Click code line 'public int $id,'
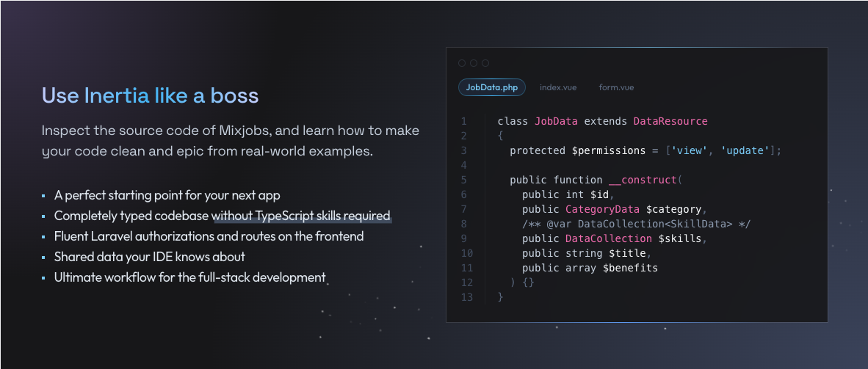 568,194
